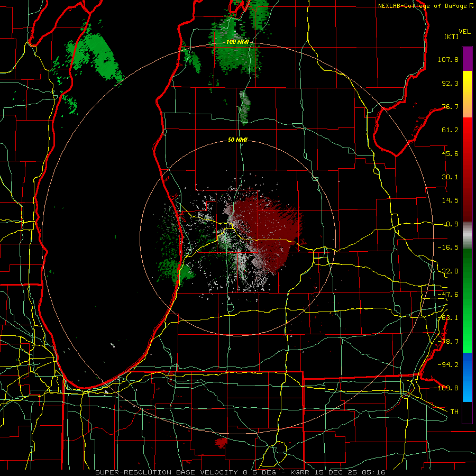Click the TH label on color scale

pyautogui.click(x=454, y=411)
